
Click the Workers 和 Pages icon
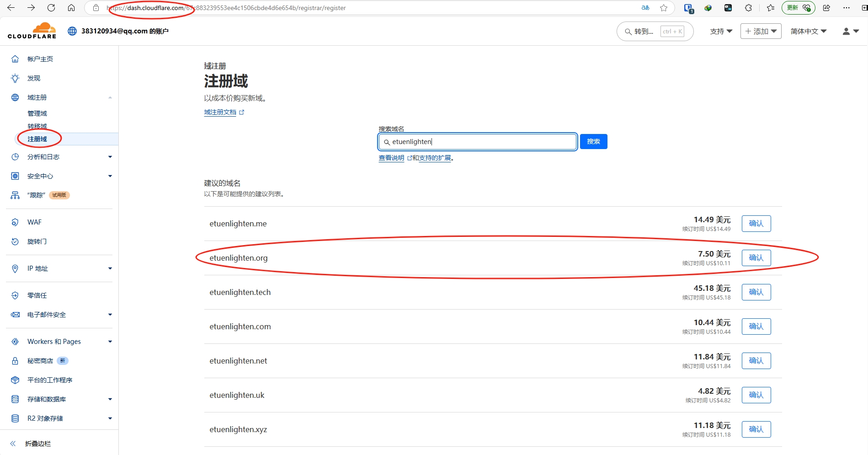(15, 342)
